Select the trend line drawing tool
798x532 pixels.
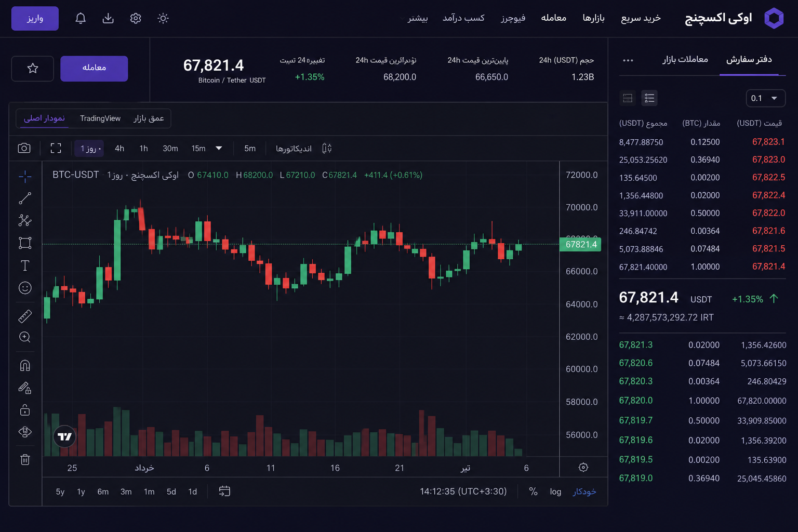click(x=25, y=198)
